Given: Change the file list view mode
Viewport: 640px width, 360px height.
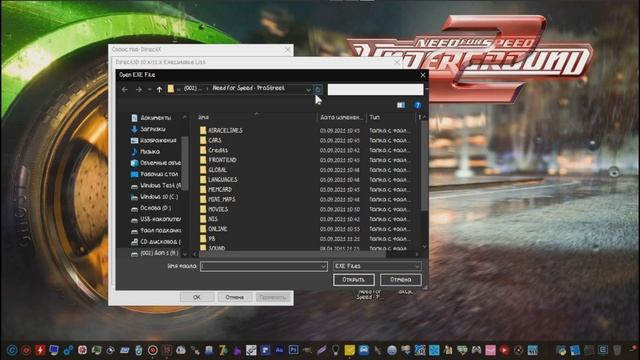Looking at the screenshot, I should 401,105.
